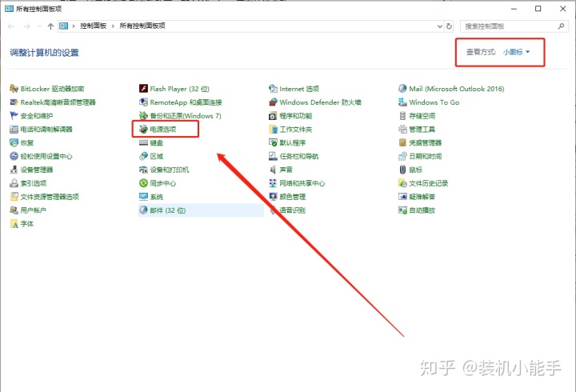576x392 pixels.
Task: Refresh the control panel view
Action: (449, 26)
